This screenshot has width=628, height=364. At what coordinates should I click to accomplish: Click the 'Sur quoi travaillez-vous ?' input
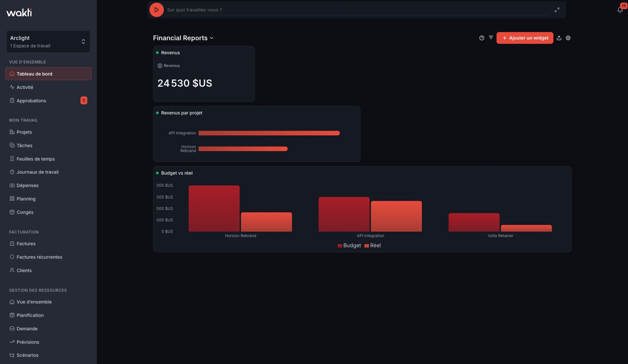coord(358,10)
